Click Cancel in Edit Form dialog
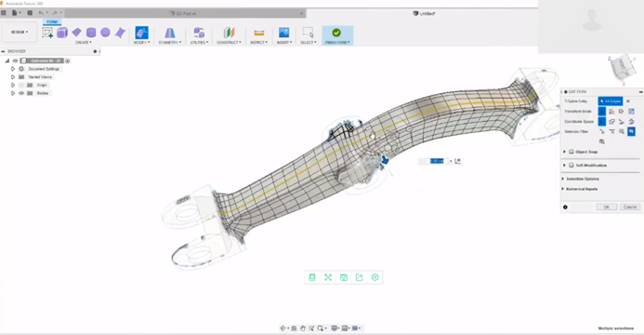The height and width of the screenshot is (335, 644). (630, 207)
